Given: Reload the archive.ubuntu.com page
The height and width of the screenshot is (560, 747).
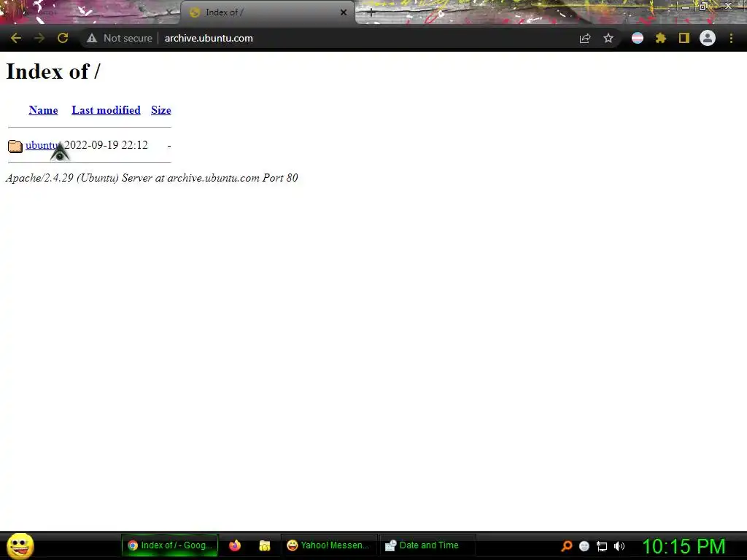Looking at the screenshot, I should click(63, 38).
